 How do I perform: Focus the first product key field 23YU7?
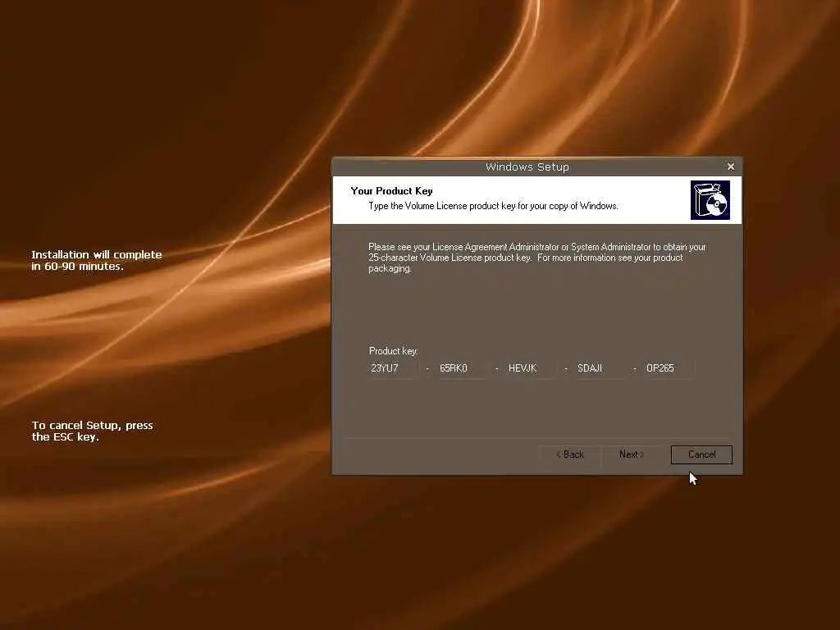pos(393,368)
